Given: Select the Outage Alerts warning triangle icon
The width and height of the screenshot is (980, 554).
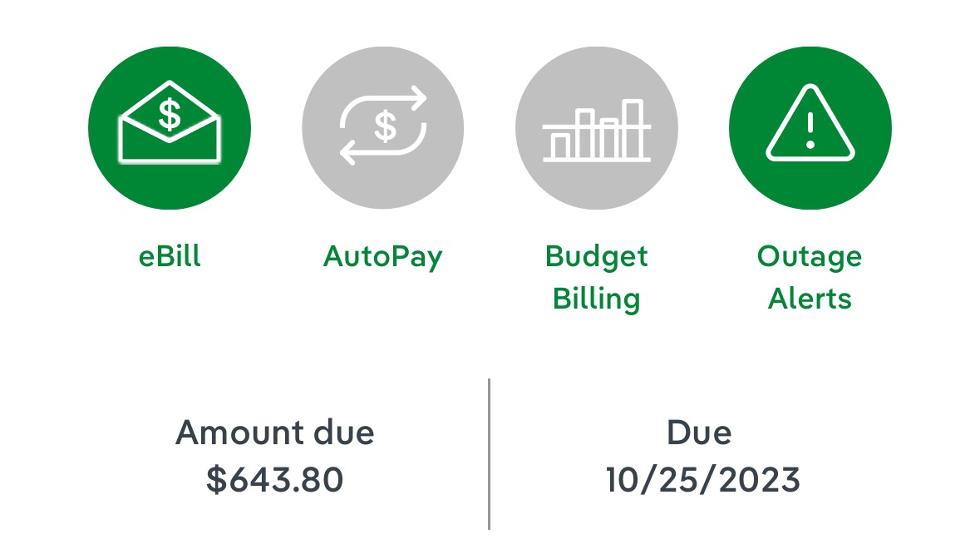Looking at the screenshot, I should [810, 127].
